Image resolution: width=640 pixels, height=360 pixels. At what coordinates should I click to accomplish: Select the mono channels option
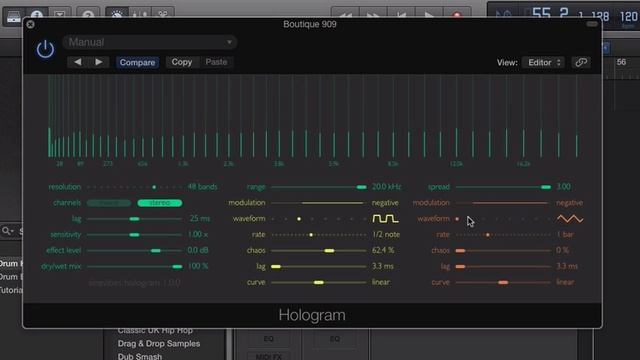coord(109,203)
